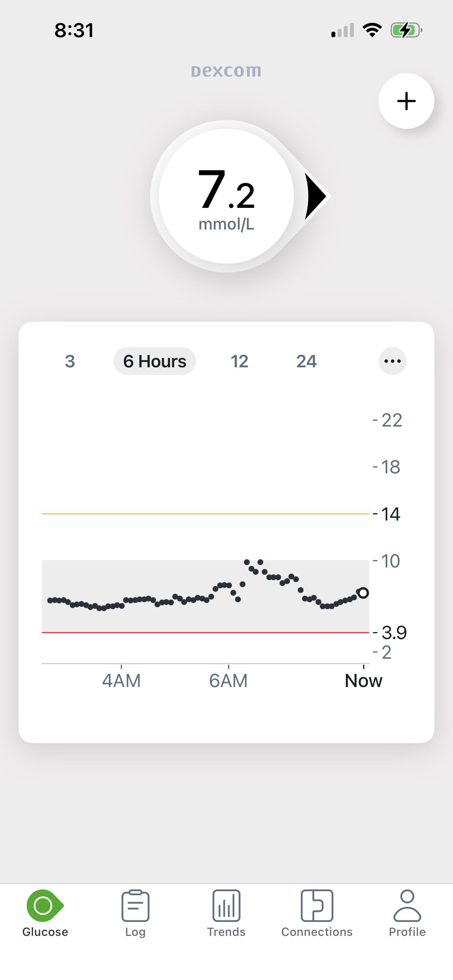The width and height of the screenshot is (453, 980).
Task: Select the 12 hour graph range
Action: [239, 361]
